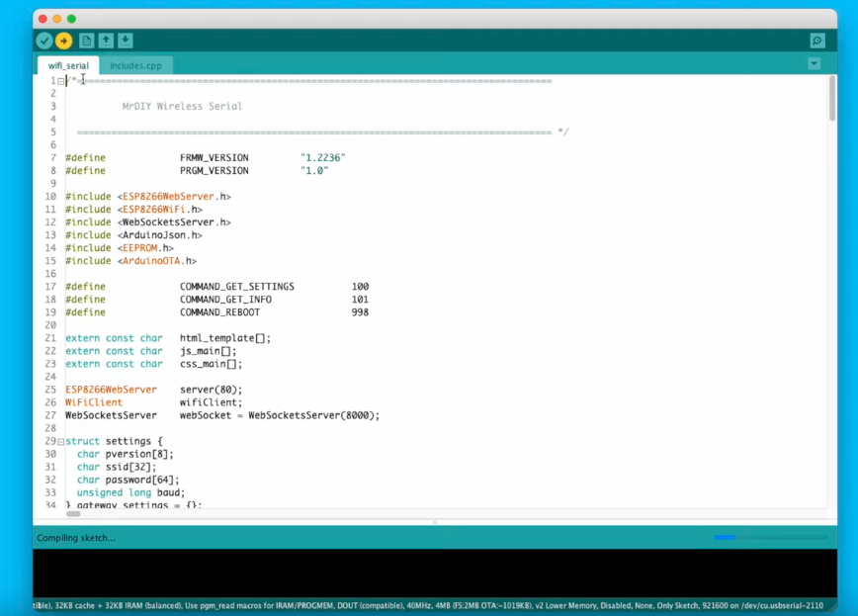Save the sketch using the Save icon
Screen dimensions: 858x616
pyautogui.click(x=124, y=41)
